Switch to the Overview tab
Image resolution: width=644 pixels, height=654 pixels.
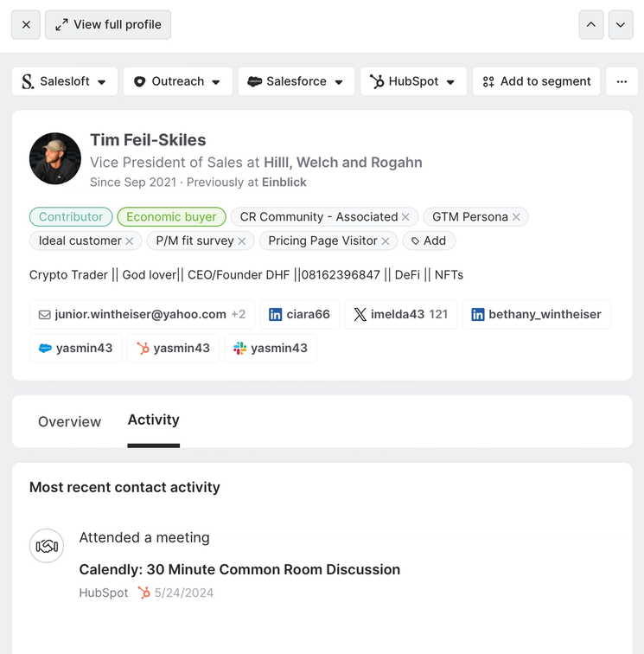click(69, 422)
